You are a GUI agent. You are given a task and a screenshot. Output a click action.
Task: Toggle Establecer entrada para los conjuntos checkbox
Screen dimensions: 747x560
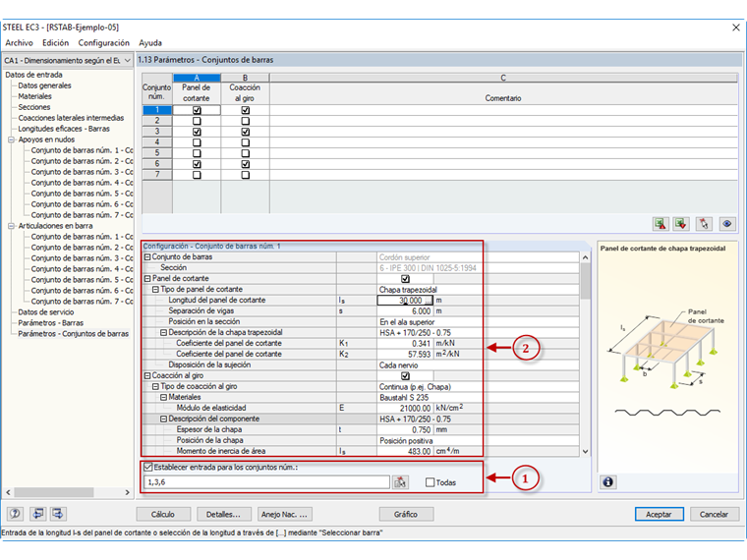tap(148, 467)
